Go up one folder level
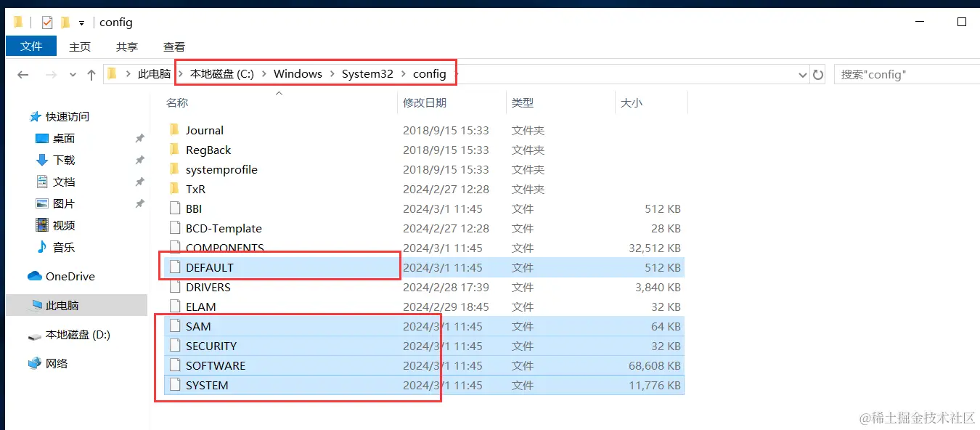 tap(91, 74)
